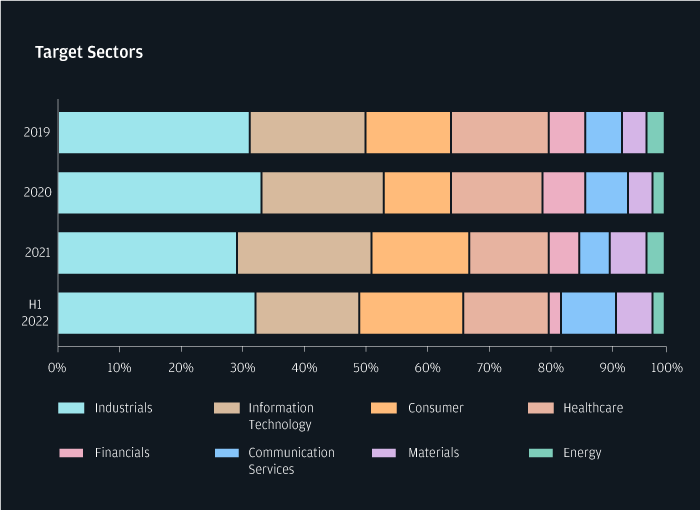Image resolution: width=700 pixels, height=510 pixels.
Task: Select the 2019 Industrials bar segment
Action: (x=154, y=132)
